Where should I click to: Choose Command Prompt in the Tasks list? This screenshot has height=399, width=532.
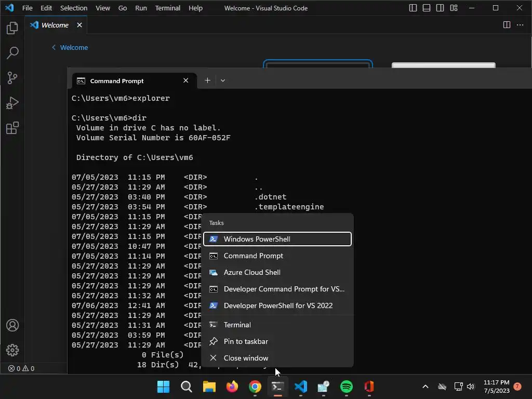point(277,256)
